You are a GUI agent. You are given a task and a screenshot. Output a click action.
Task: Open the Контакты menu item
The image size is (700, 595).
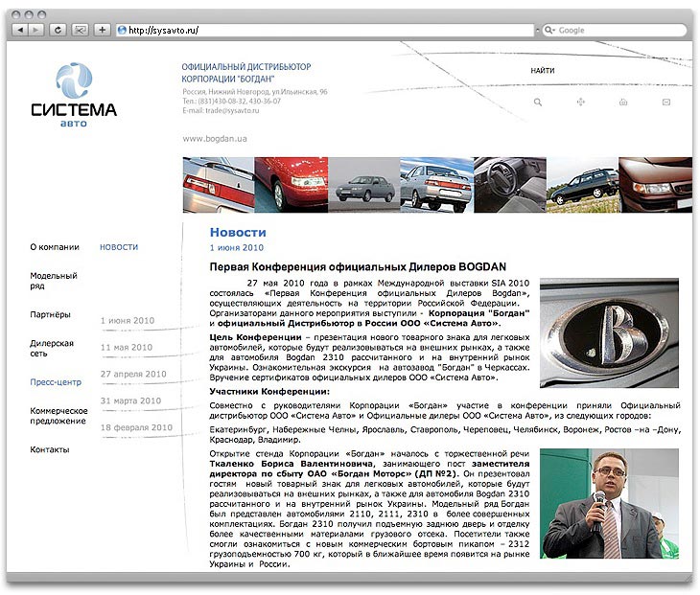coord(50,449)
